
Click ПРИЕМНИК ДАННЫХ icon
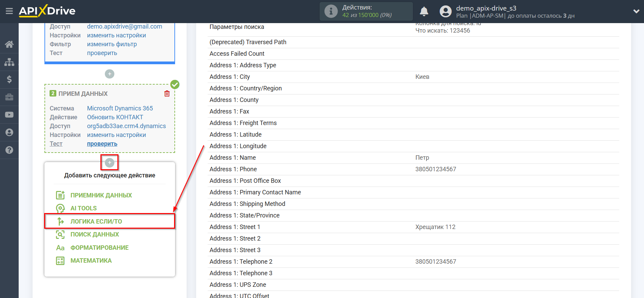[60, 195]
